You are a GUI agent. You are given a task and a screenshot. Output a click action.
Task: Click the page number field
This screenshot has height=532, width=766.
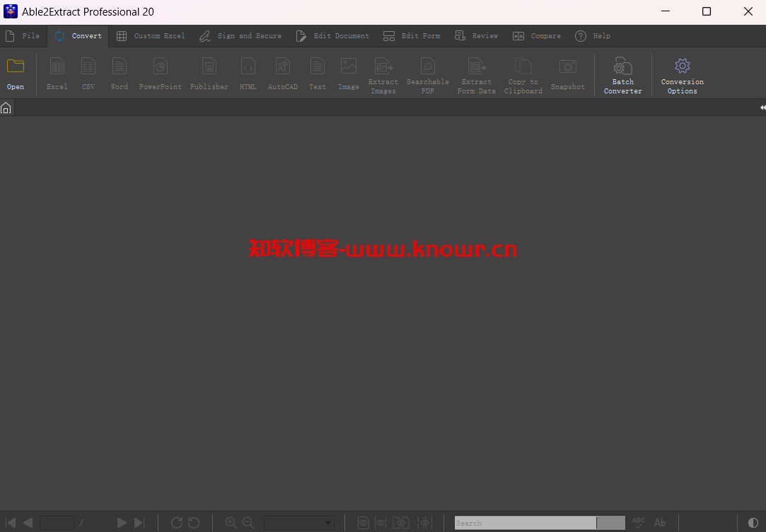coord(57,523)
